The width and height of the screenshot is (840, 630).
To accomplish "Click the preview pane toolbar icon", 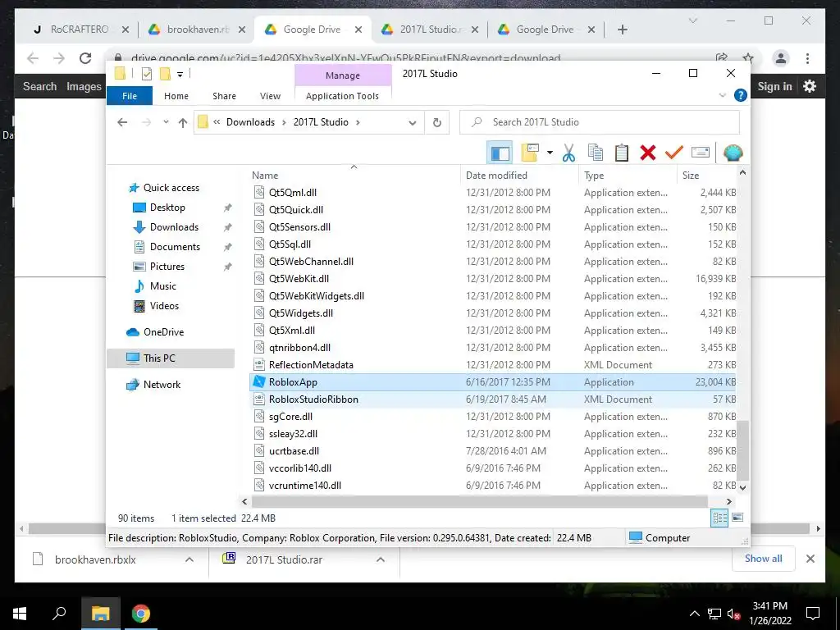I will pos(500,153).
